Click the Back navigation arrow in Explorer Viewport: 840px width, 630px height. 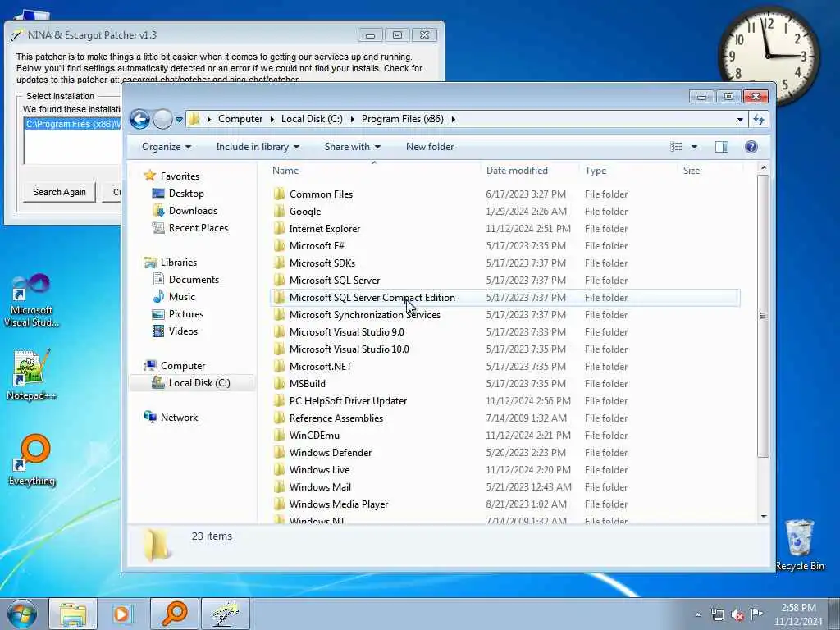[139, 119]
